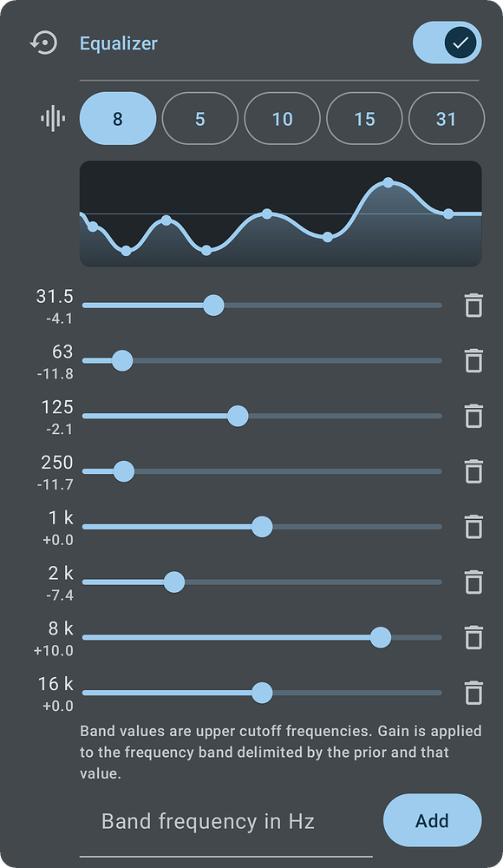Select the 31-band preset
The image size is (503, 868).
[x=447, y=119]
